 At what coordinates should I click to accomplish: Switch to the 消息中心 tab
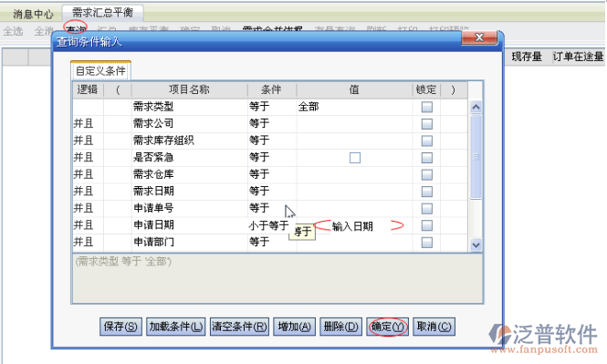[33, 14]
